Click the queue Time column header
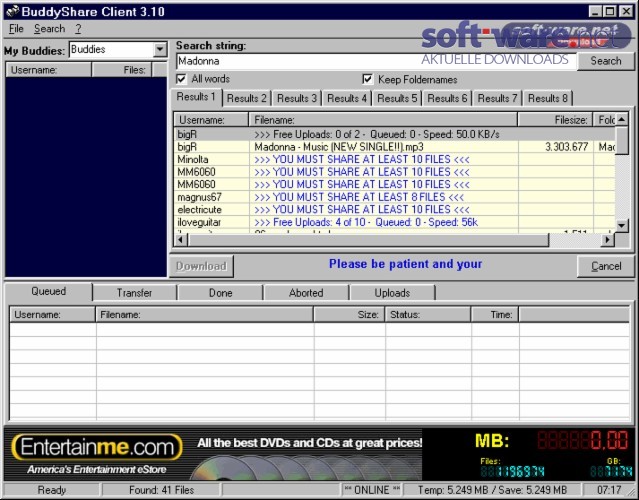Viewport: 639px width, 500px height. [x=495, y=315]
